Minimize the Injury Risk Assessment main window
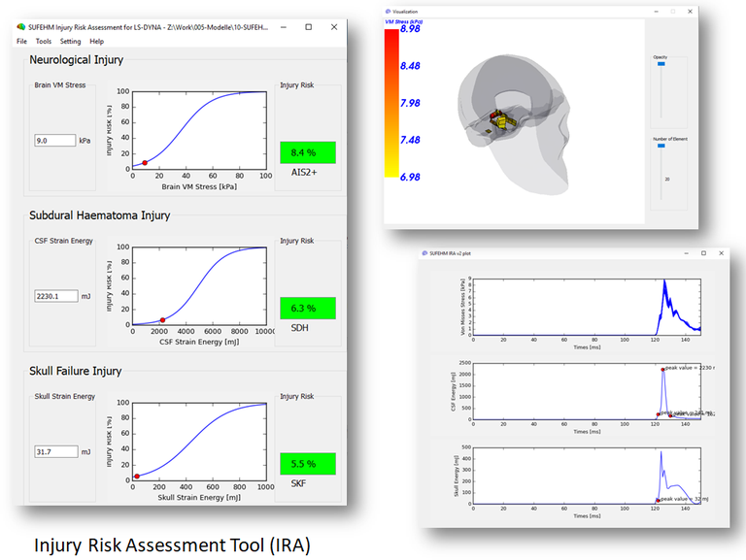 (283, 27)
